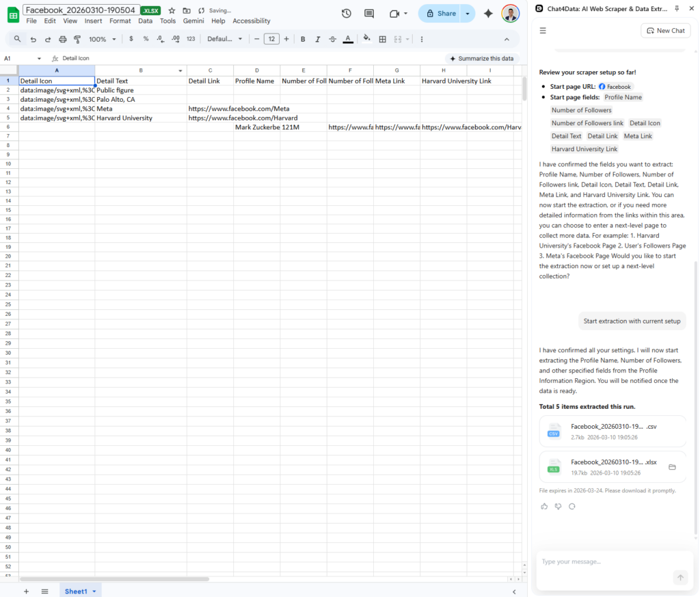Open Sheet1 tab options arrow
Viewport: 700px width, 597px height.
(94, 592)
